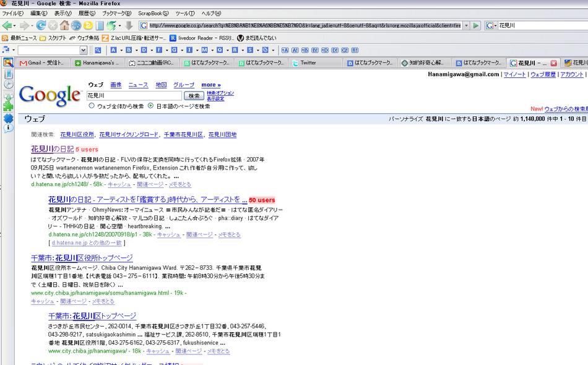Open the third toolbar combo box dropdown
Image resolution: width=588 pixels, height=365 pixels.
point(84,50)
